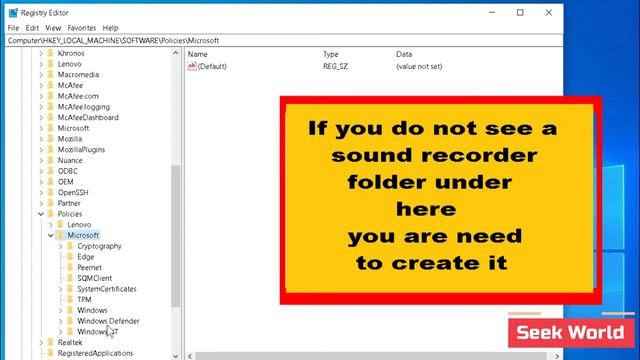Click the SQMClient folder icon
Viewport: 640px width, 360px height.
70,278
